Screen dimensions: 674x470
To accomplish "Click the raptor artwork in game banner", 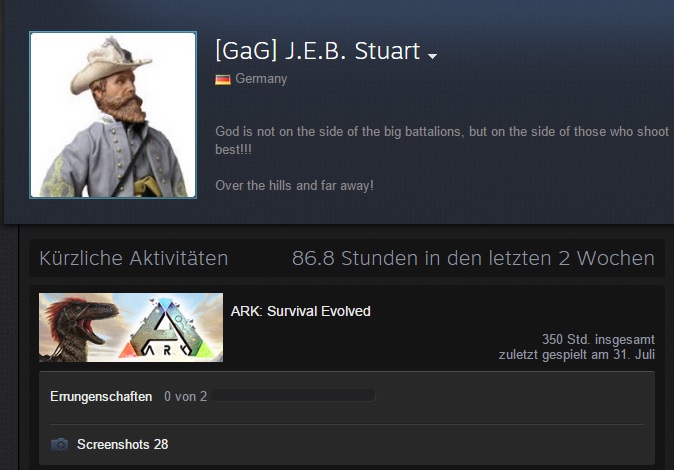I will click(x=77, y=329).
